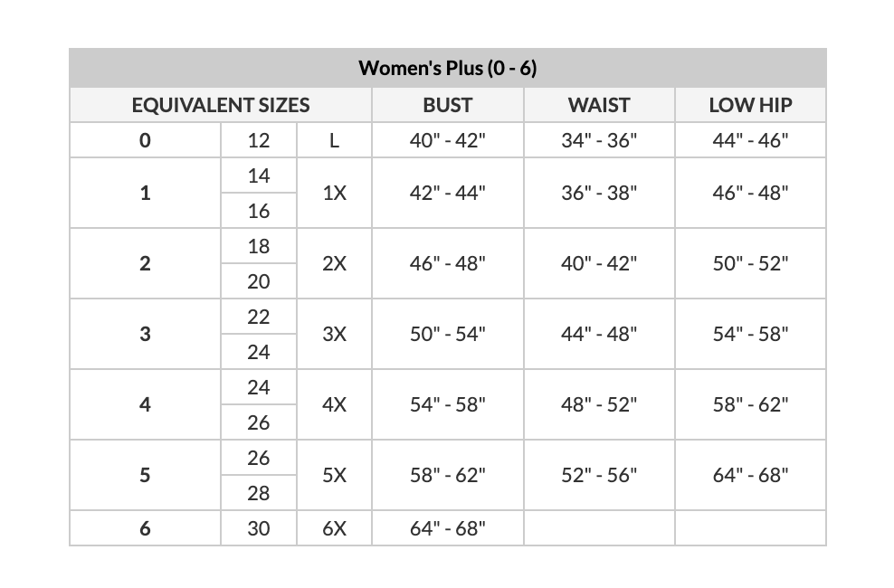Click the 5X size cell
This screenshot has height=588, width=894.
(x=334, y=475)
